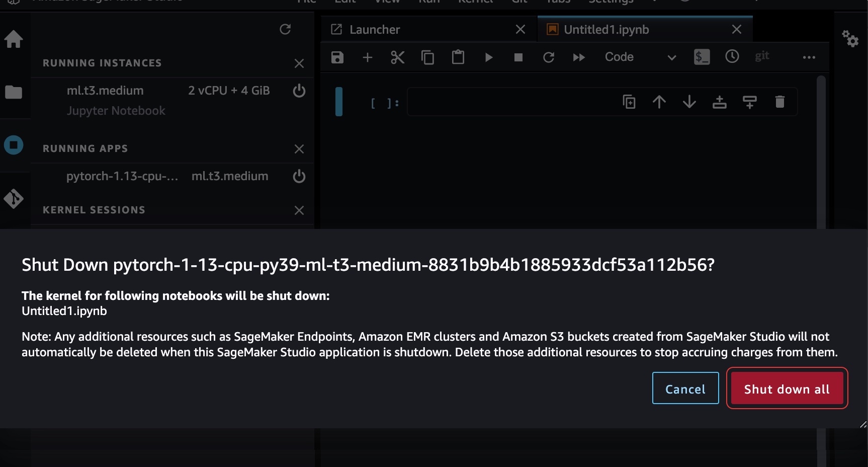868x467 pixels.
Task: Insert a cell below the current cell
Action: point(750,102)
